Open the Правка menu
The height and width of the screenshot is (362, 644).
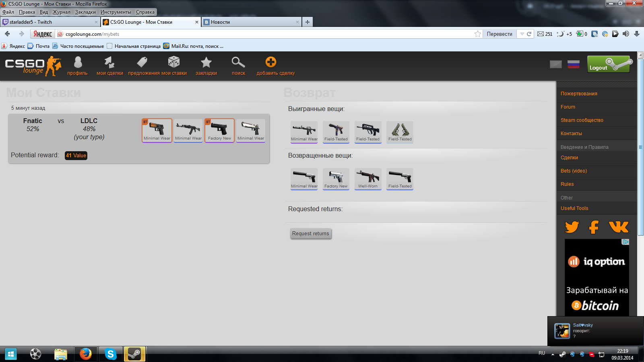[27, 12]
